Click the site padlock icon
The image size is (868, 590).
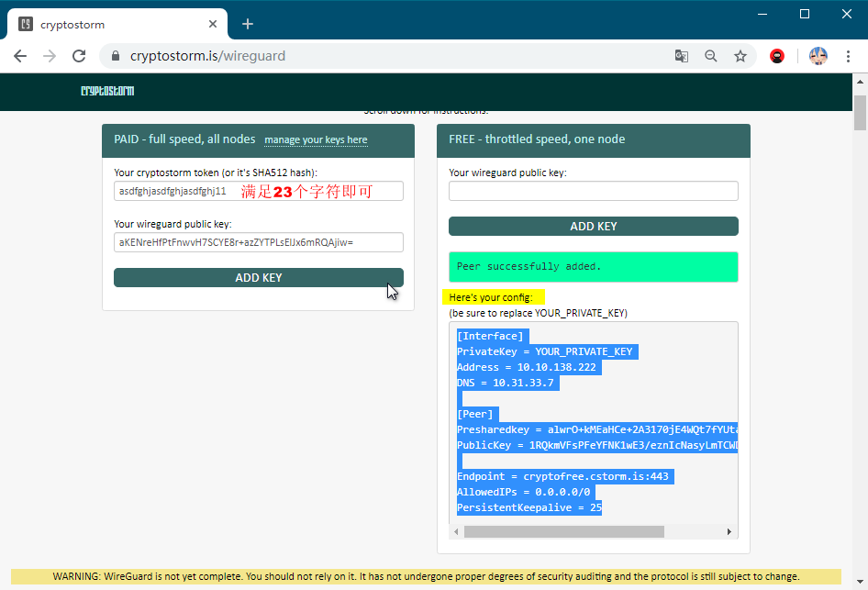tap(115, 56)
